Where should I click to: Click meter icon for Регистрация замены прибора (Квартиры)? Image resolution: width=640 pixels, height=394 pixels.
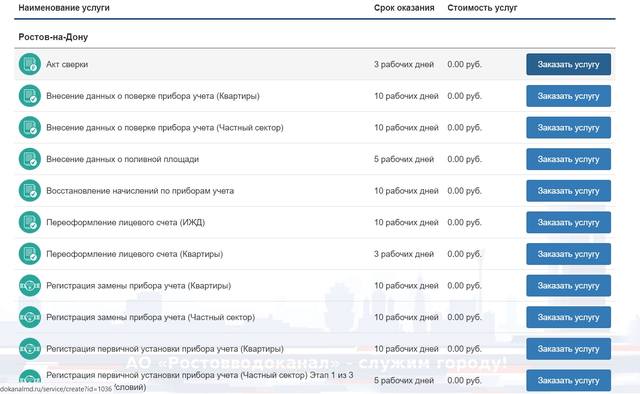(x=30, y=286)
